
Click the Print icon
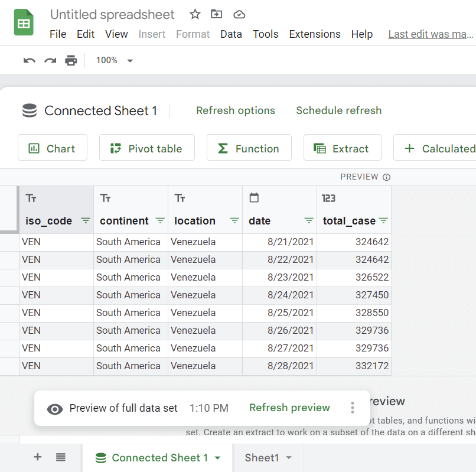click(71, 60)
